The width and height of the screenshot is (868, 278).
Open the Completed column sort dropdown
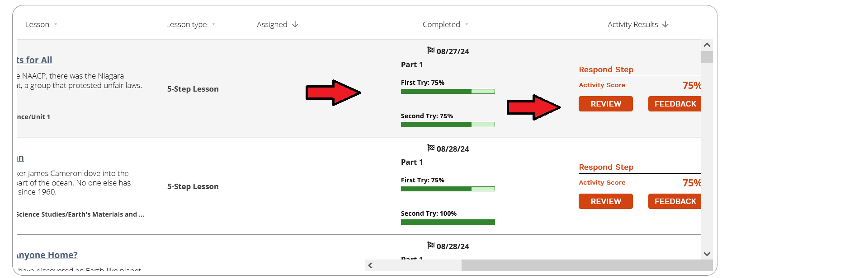coord(467,24)
